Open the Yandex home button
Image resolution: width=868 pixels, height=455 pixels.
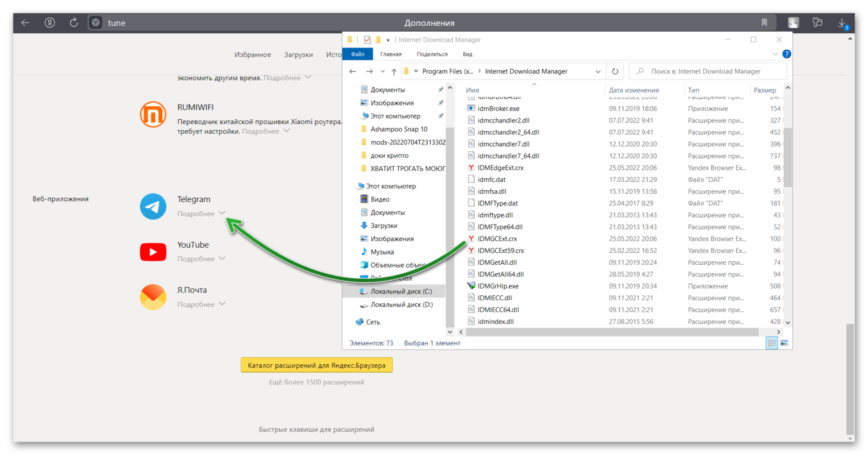(x=50, y=23)
